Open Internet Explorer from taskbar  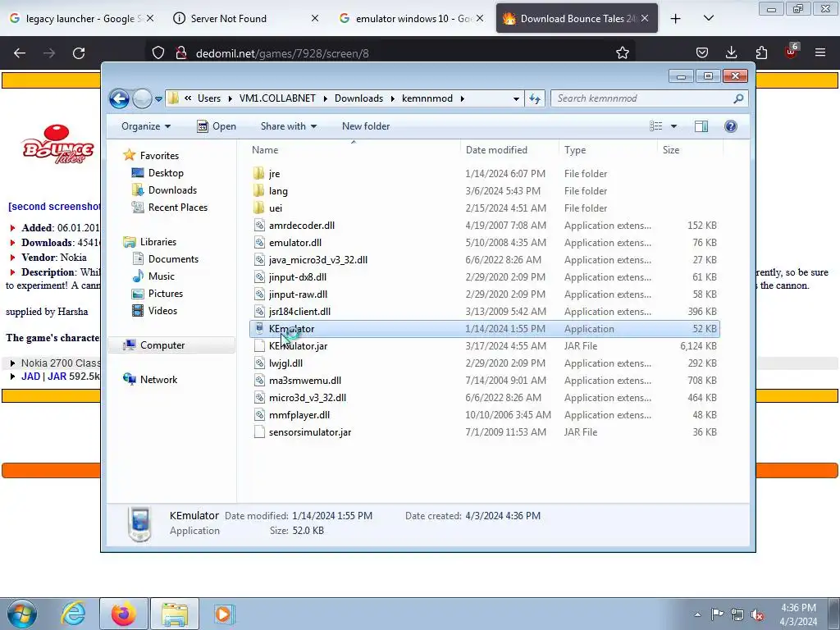click(x=73, y=614)
